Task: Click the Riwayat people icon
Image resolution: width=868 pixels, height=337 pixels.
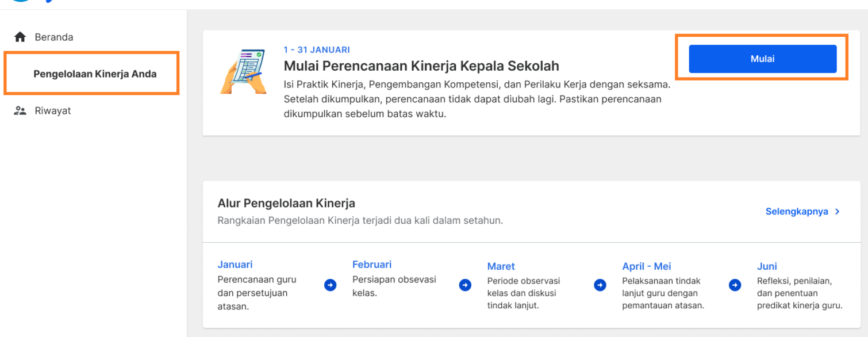Action: pyautogui.click(x=20, y=111)
